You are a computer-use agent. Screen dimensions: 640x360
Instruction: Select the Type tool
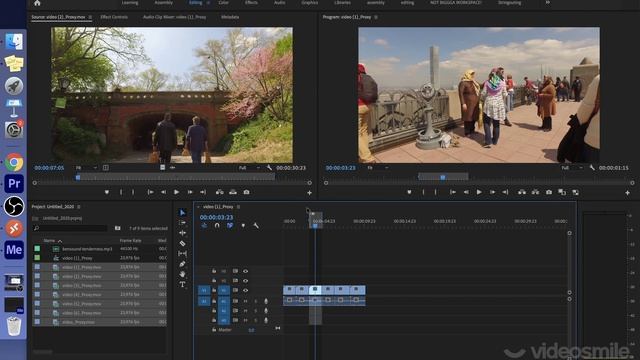182,284
